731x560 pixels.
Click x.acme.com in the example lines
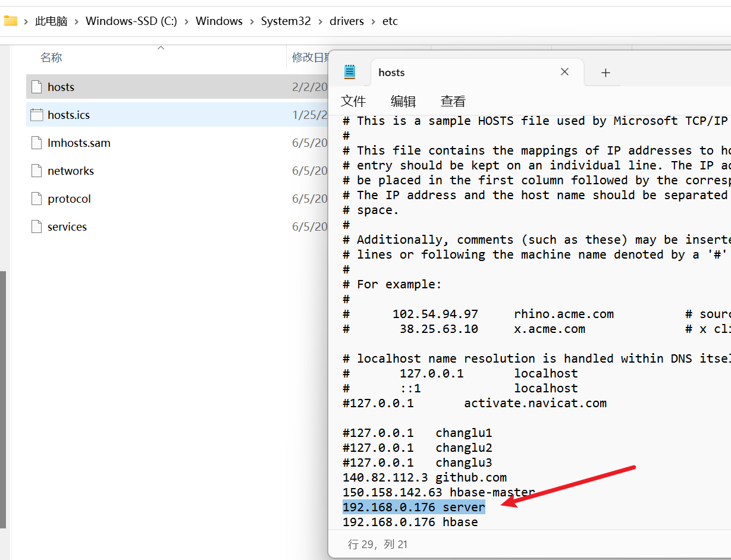point(550,329)
